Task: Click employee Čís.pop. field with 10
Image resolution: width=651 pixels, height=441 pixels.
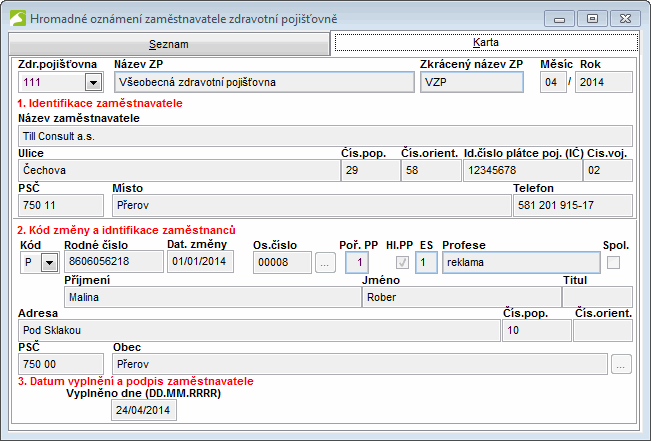Action: point(537,331)
